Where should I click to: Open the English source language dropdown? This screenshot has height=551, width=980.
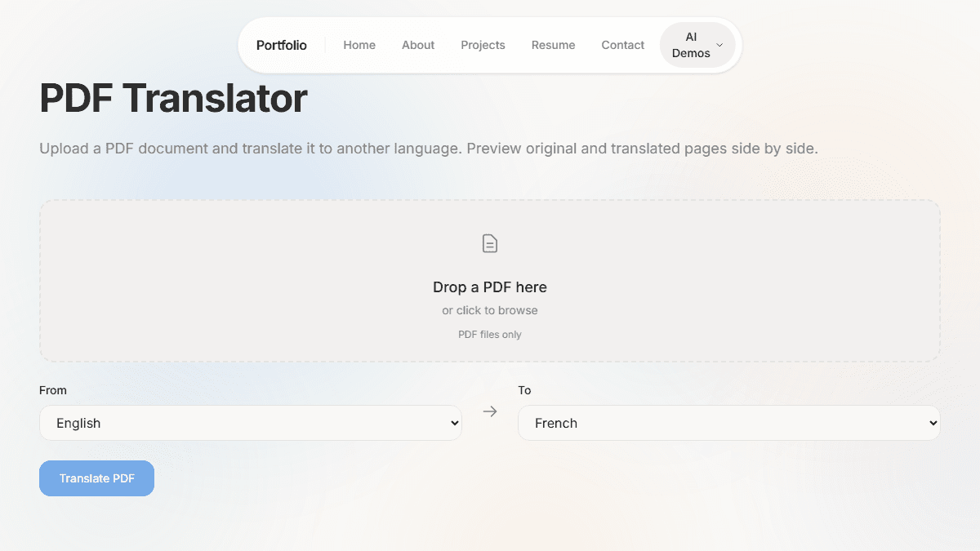coord(251,423)
